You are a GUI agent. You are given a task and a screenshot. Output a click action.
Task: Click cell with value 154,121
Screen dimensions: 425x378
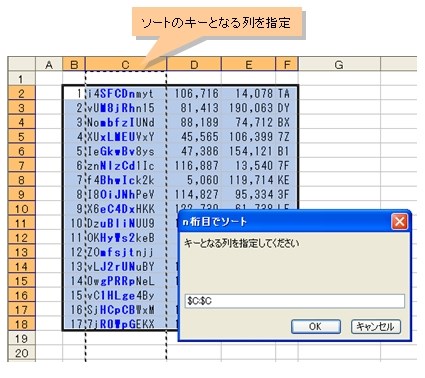click(248, 151)
